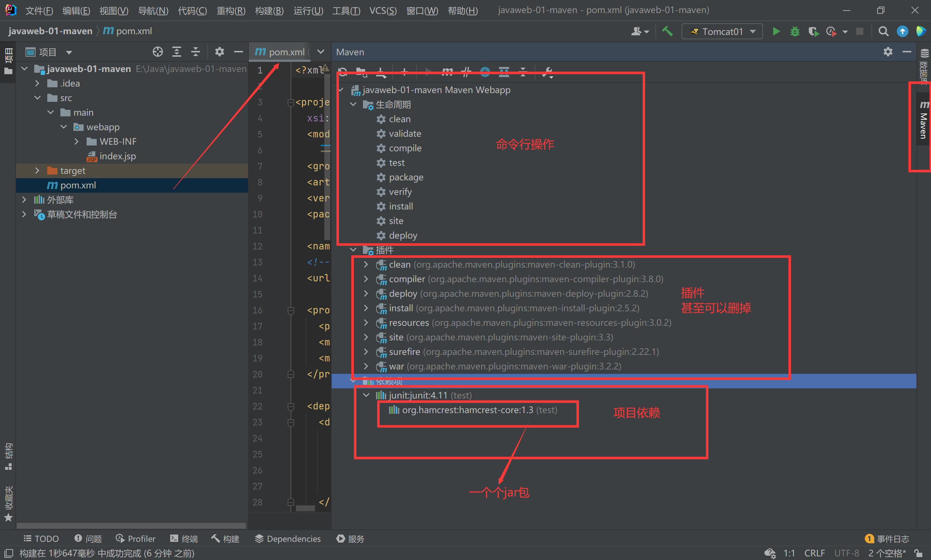Hide Project panel with minus icon
The image size is (931, 560).
239,52
